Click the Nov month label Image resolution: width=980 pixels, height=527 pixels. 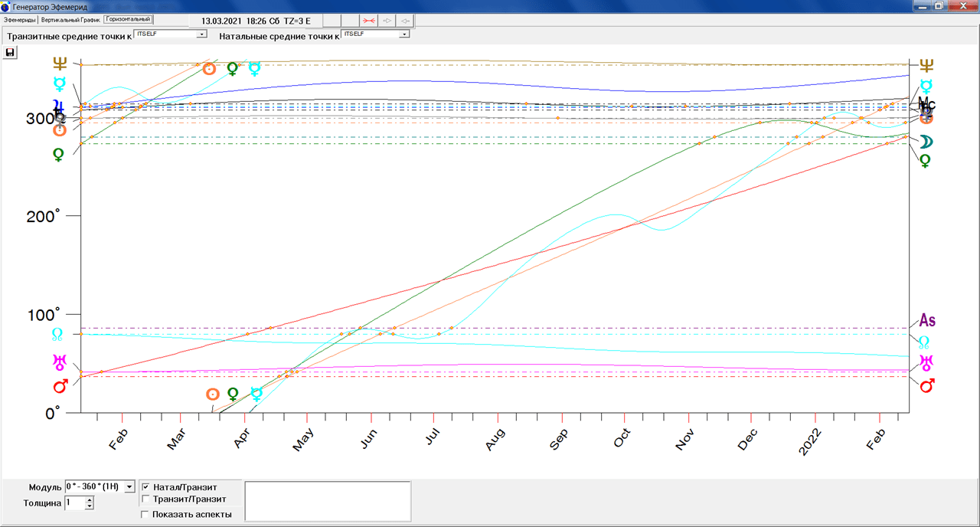(x=685, y=439)
